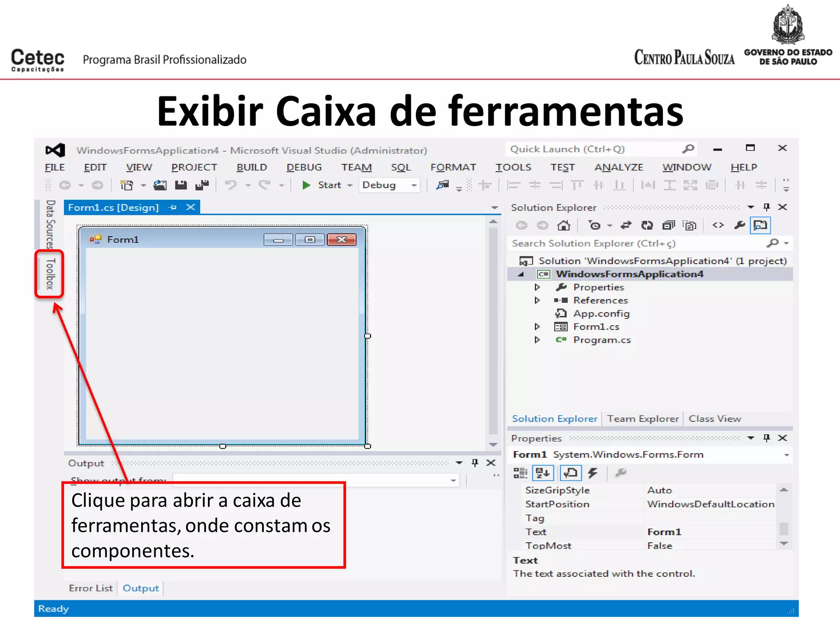Click the Start debugging play button
The image size is (840, 630).
point(306,185)
